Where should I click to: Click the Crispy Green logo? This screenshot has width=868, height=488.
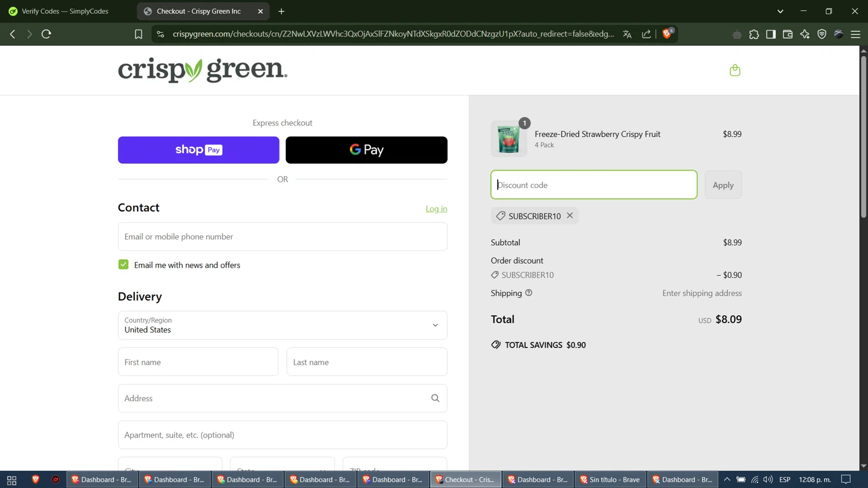(x=203, y=70)
